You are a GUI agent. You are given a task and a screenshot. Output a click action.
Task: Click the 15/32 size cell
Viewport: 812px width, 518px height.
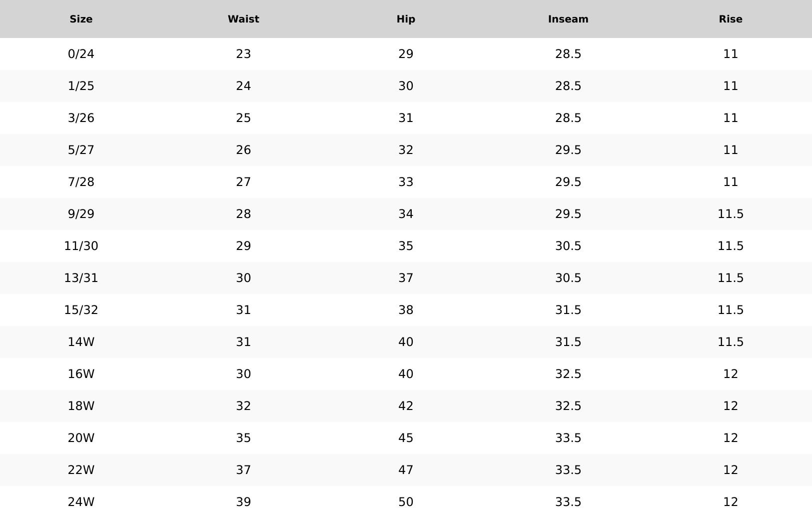pos(81,310)
